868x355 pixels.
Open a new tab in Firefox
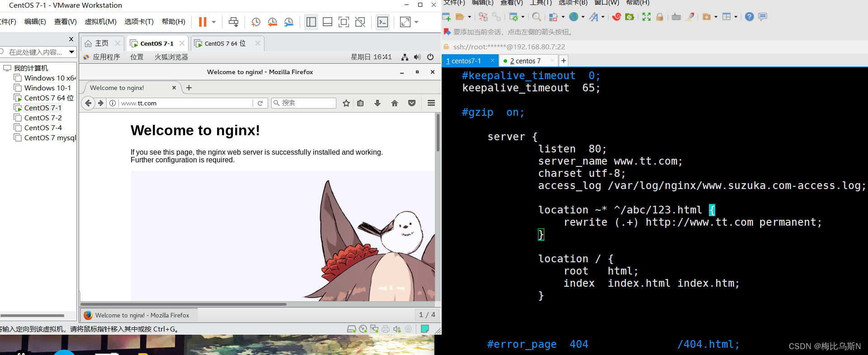[189, 88]
